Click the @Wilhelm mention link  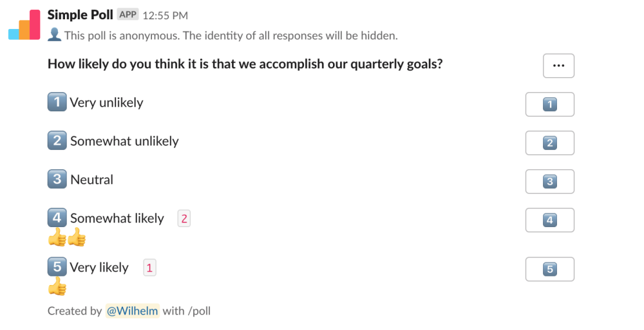[132, 311]
